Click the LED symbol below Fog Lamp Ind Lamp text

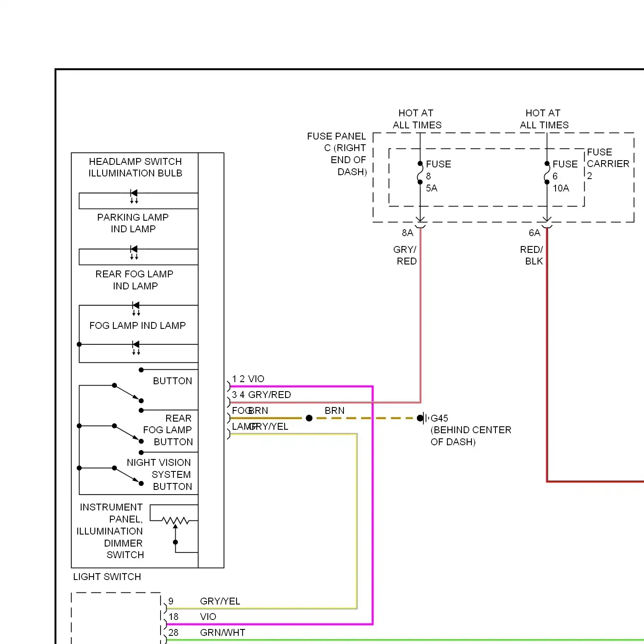point(136,348)
